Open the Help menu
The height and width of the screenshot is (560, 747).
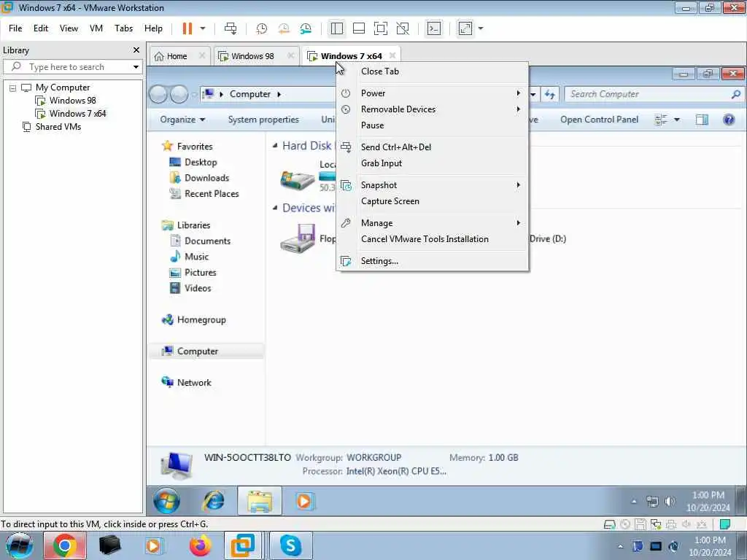pos(153,28)
